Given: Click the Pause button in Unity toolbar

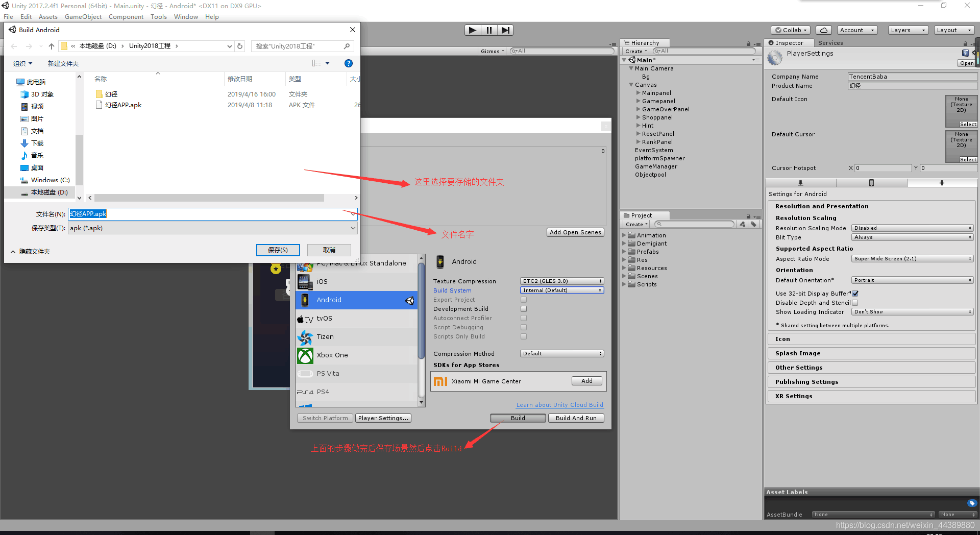Looking at the screenshot, I should pyautogui.click(x=489, y=30).
